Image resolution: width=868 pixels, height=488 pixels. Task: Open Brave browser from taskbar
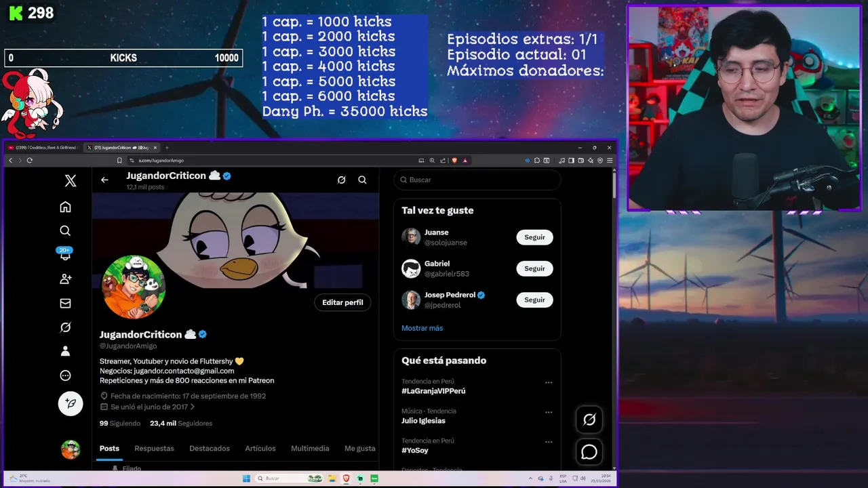pyautogui.click(x=347, y=479)
